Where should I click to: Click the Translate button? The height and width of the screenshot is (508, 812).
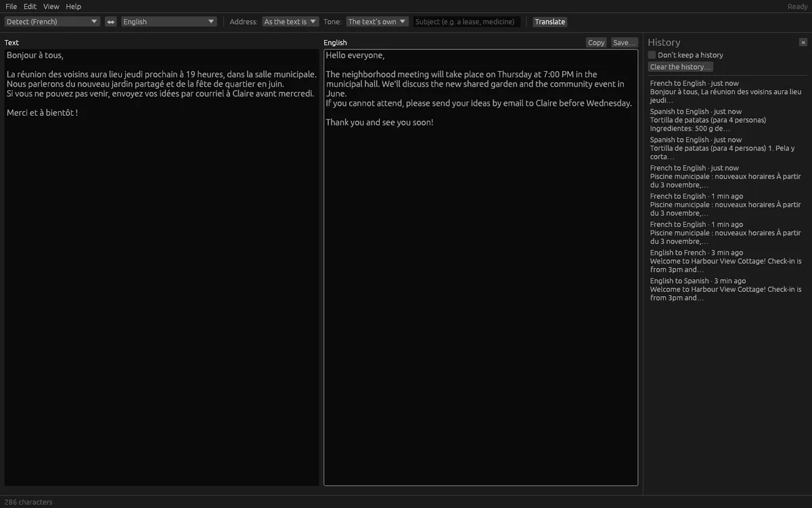tap(550, 22)
